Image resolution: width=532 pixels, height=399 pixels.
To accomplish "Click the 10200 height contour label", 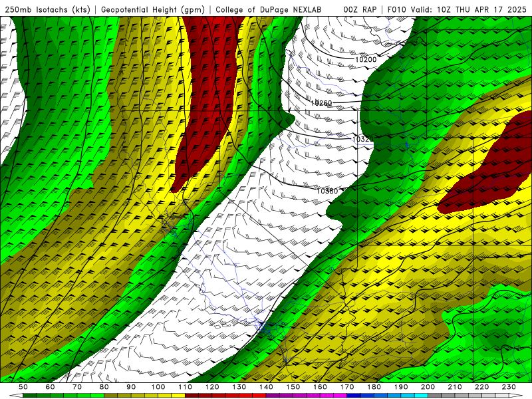I will click(x=366, y=60).
